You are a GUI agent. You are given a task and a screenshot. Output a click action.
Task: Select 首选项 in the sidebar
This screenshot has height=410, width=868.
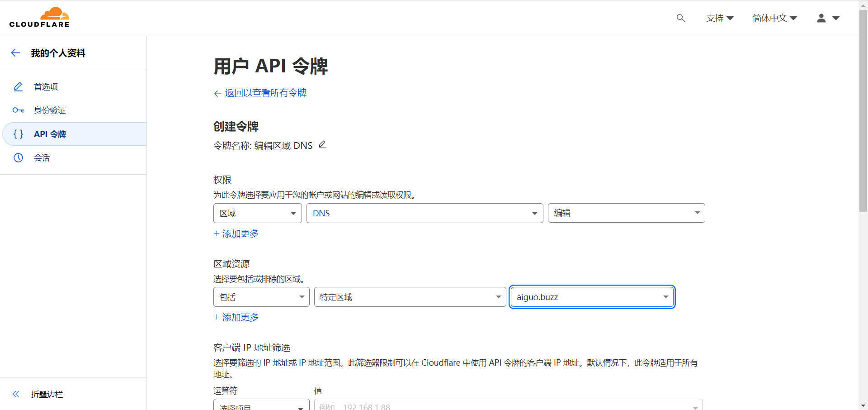[x=46, y=87]
